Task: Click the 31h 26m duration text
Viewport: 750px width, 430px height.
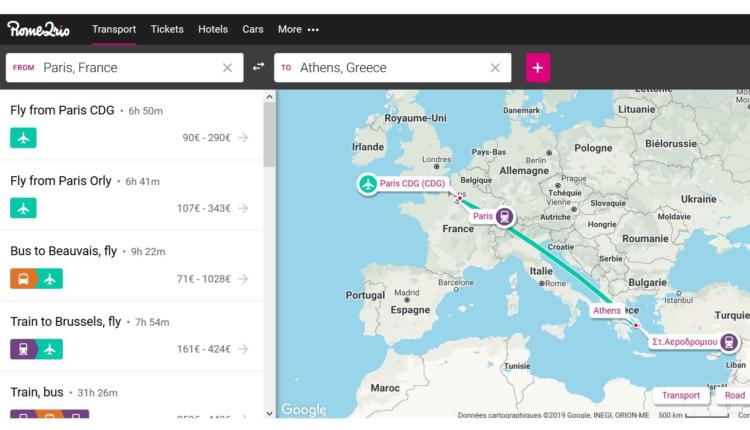Action: [x=98, y=393]
